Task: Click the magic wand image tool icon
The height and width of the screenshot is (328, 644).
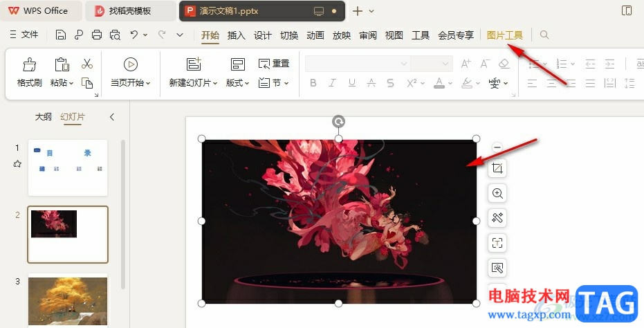Action: point(497,218)
